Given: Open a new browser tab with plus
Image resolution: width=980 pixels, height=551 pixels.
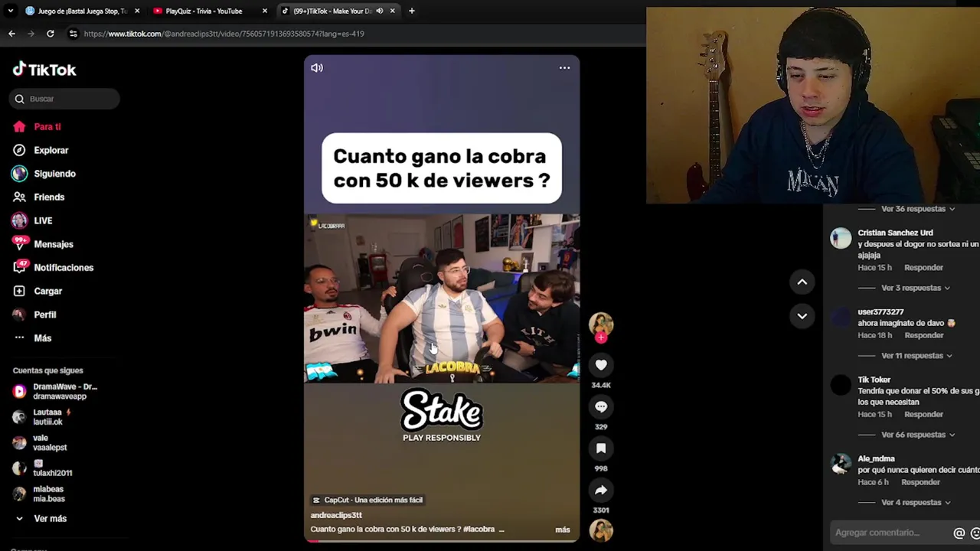Looking at the screenshot, I should [412, 11].
